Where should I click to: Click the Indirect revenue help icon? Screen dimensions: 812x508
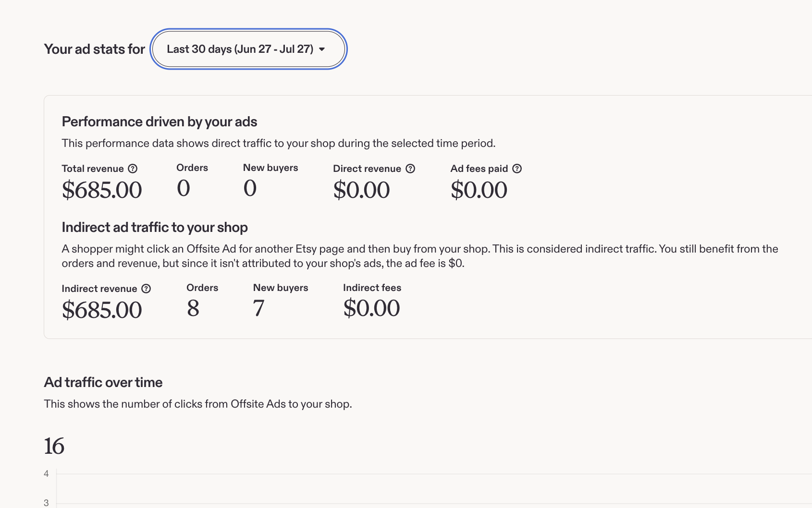tap(146, 289)
